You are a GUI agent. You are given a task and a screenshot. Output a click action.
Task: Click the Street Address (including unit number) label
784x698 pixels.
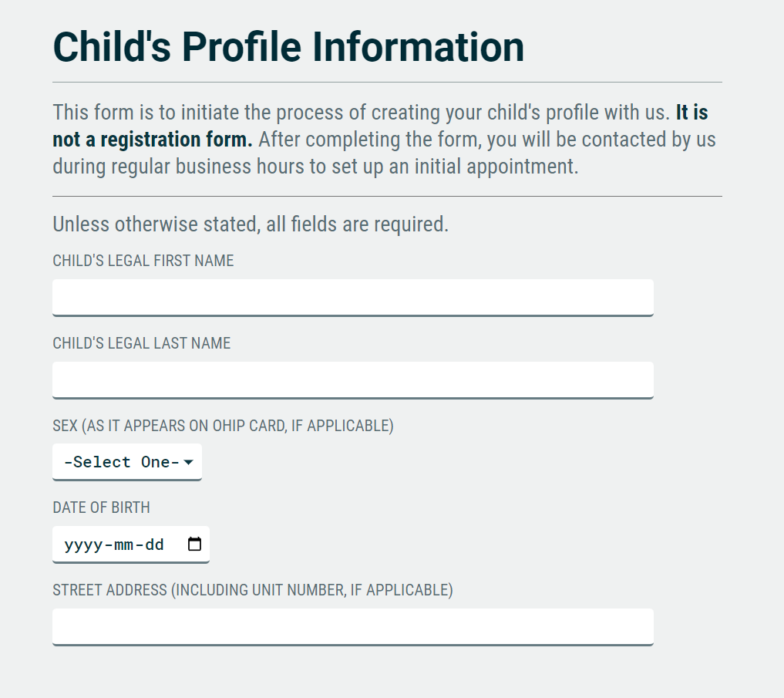(253, 590)
